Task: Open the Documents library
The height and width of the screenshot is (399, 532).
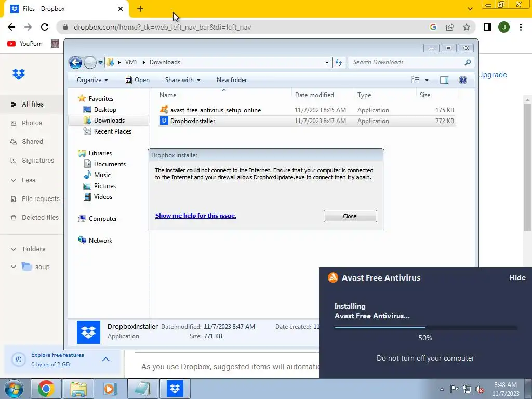Action: click(x=110, y=164)
